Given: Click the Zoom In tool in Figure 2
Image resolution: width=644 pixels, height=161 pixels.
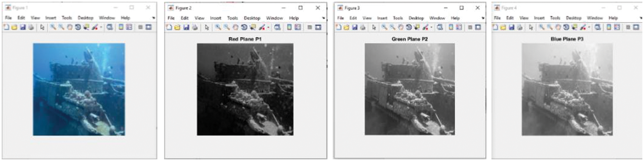Looking at the screenshot, I should coord(218,27).
